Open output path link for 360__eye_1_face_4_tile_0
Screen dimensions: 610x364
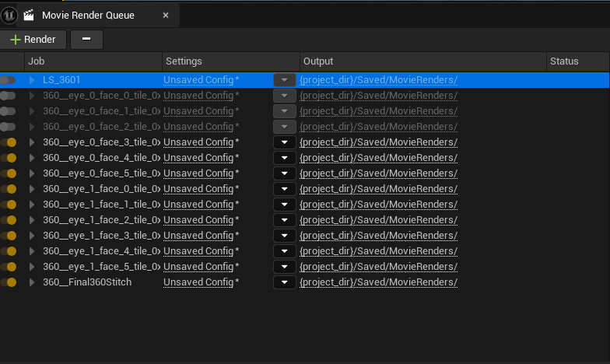[378, 251]
